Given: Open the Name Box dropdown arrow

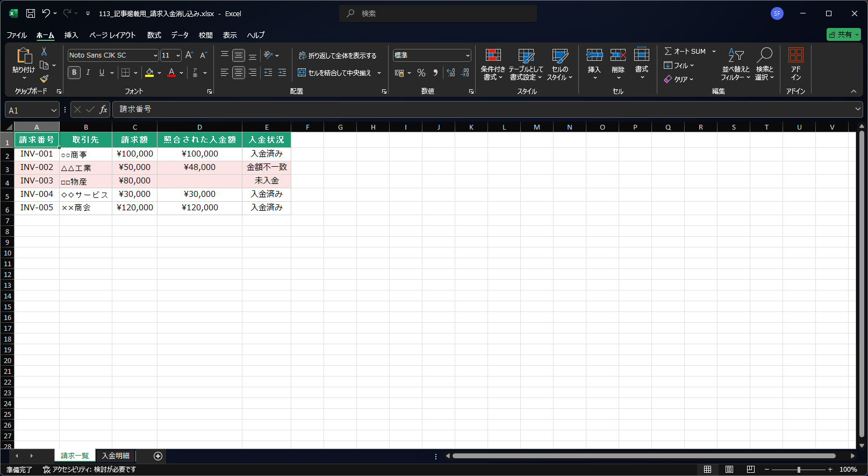Looking at the screenshot, I should click(54, 110).
